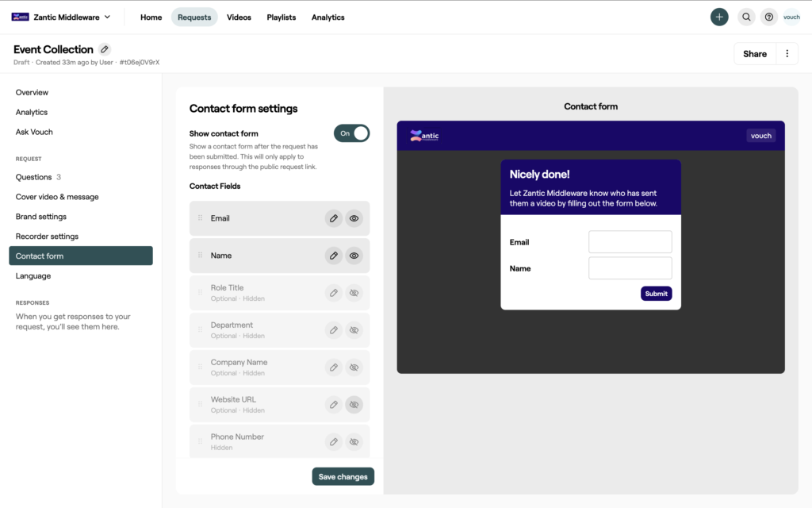Open the Playlists tab

(282, 17)
